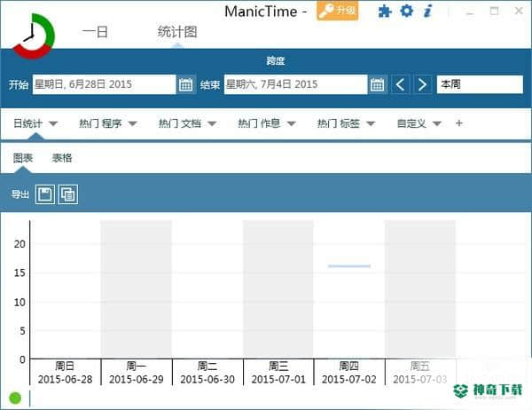Go to previous period arrow
The height and width of the screenshot is (410, 532).
(401, 84)
